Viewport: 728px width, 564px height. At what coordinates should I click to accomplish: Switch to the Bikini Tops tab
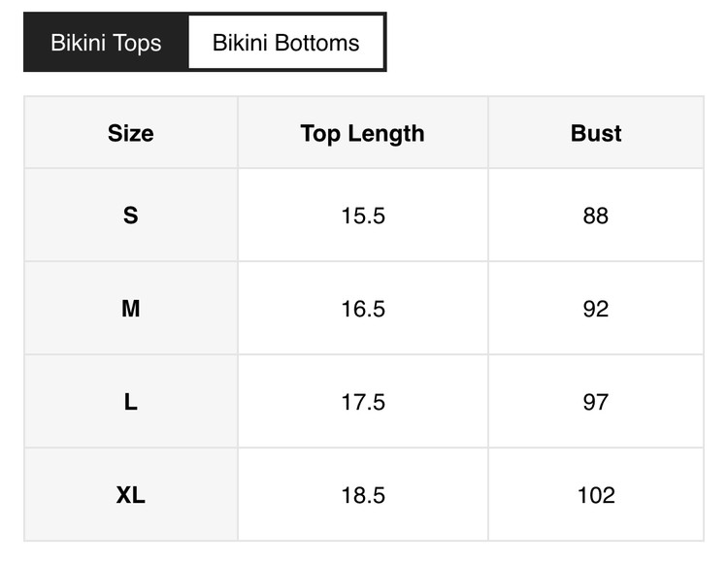coord(106,43)
